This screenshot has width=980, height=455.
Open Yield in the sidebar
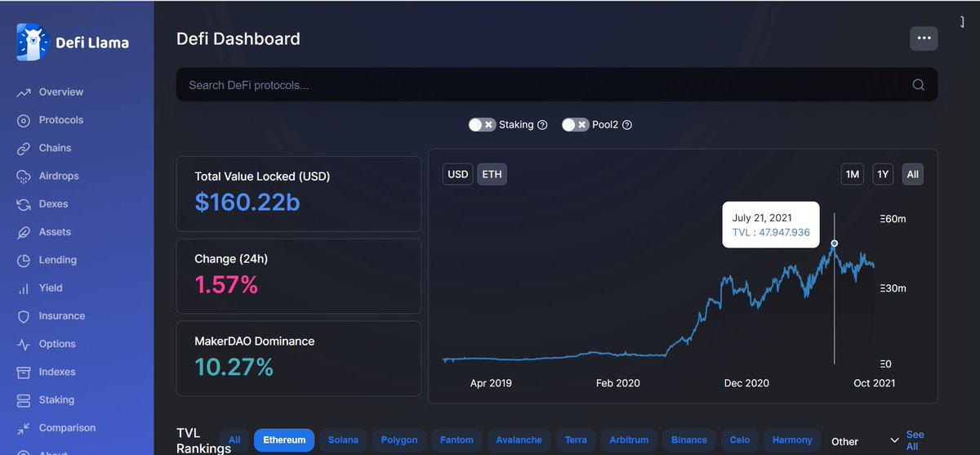[51, 288]
